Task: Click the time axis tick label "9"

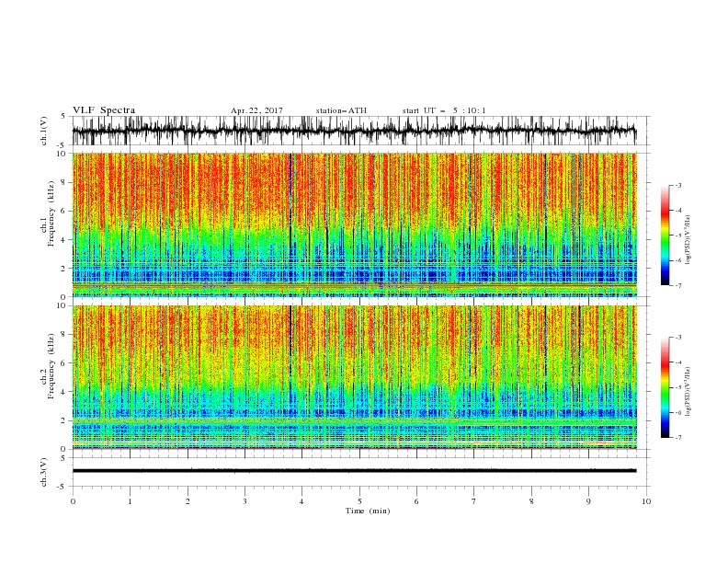Action: [588, 501]
